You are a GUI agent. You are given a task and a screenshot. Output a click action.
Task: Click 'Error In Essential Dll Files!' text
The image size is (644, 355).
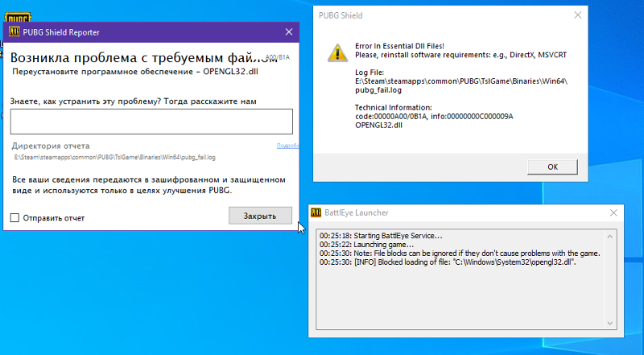(x=399, y=46)
